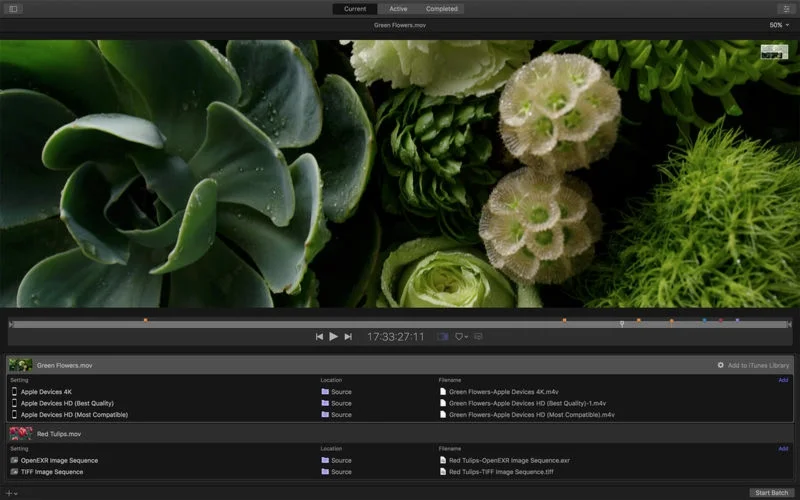Click the preview navigator thumbnail overlay

click(774, 52)
